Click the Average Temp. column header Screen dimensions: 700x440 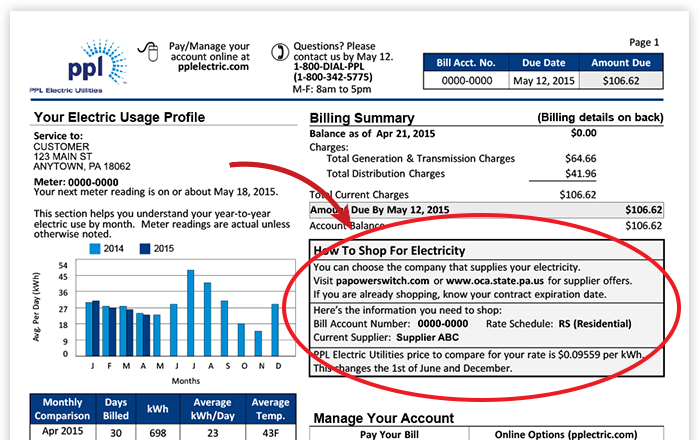click(x=271, y=409)
